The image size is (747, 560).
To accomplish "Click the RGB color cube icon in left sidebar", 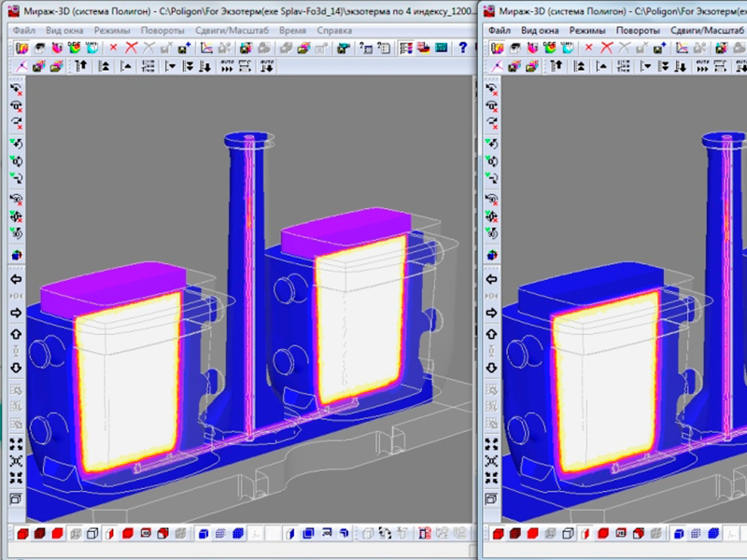I will 16,255.
